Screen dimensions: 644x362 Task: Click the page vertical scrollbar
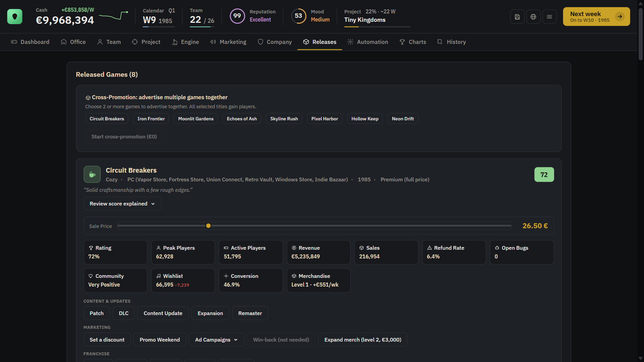tap(641, 34)
